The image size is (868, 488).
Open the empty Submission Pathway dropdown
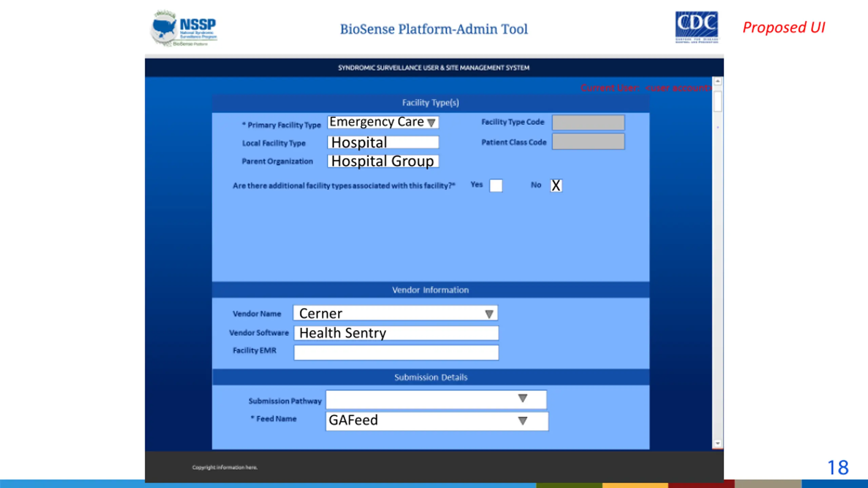[x=522, y=399]
